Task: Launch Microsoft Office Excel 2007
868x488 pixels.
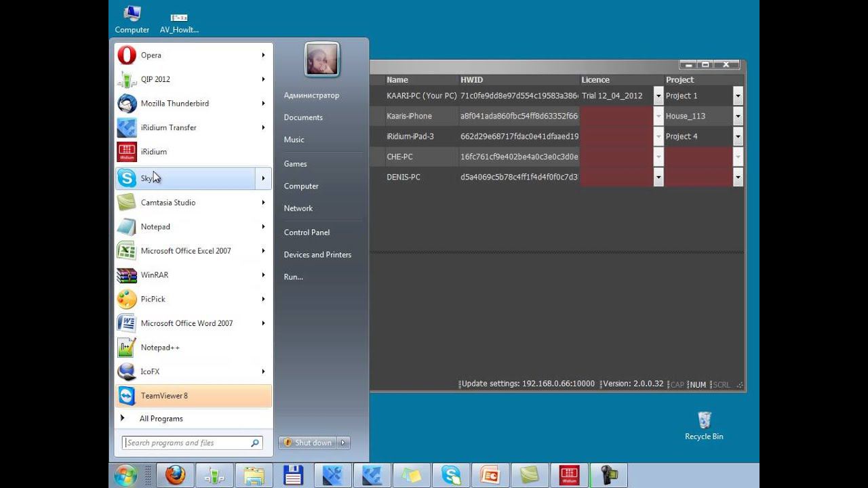Action: tap(193, 251)
